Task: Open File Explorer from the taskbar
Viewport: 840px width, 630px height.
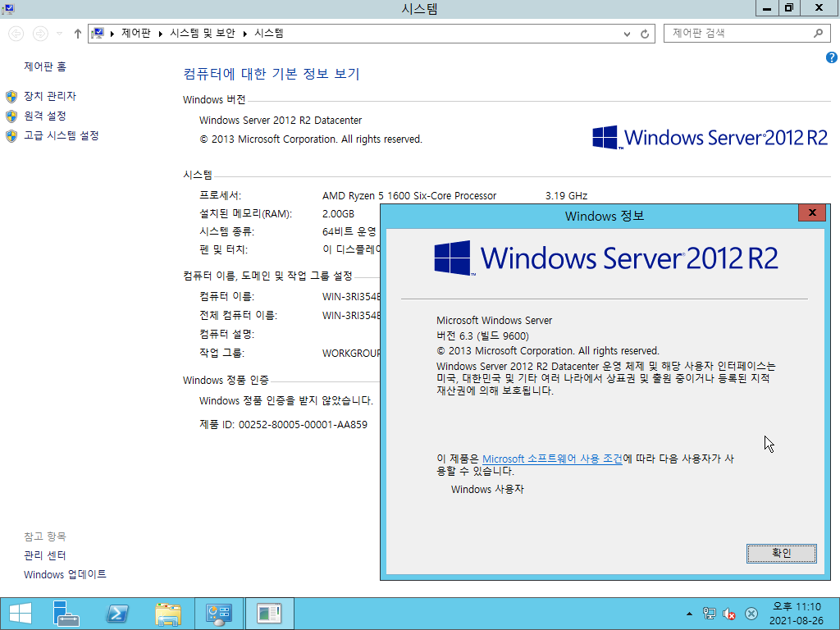Action: (x=167, y=614)
